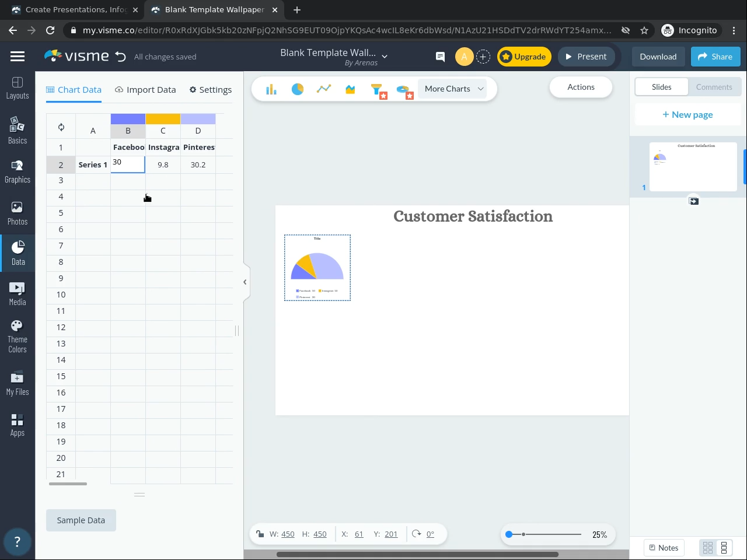
Task: Click the X position value 61
Action: [x=359, y=534]
